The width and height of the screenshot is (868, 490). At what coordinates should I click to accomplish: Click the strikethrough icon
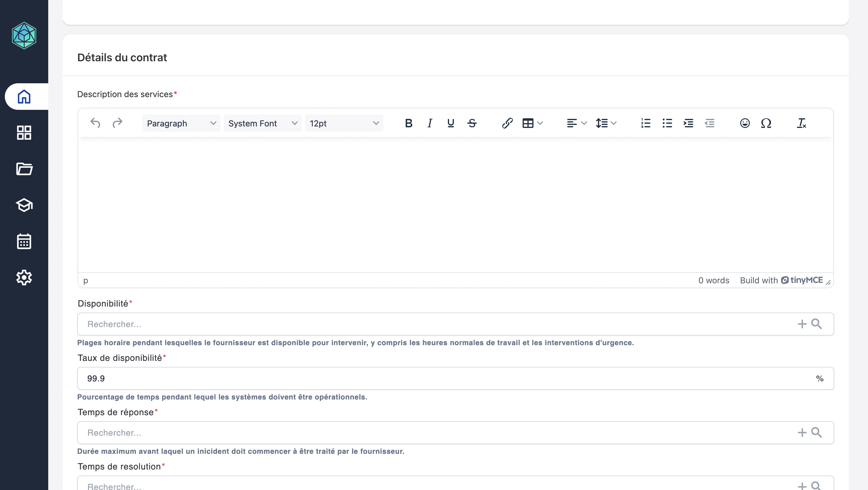tap(472, 123)
